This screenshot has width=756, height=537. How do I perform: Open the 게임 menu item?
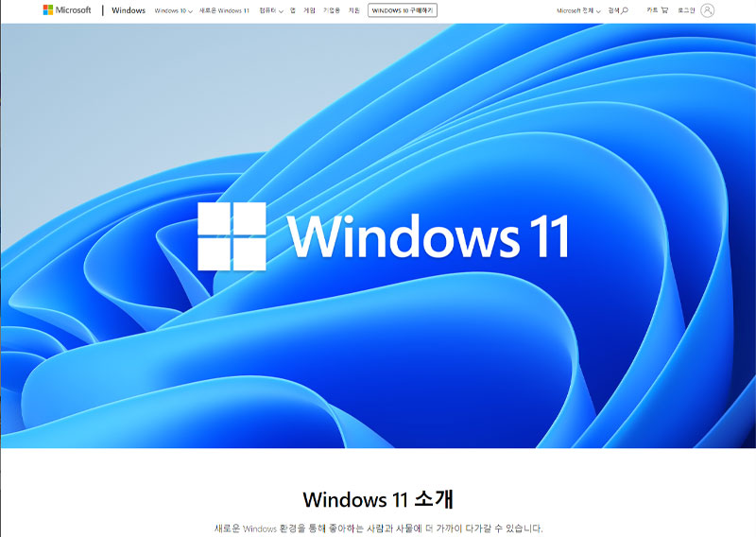(309, 10)
